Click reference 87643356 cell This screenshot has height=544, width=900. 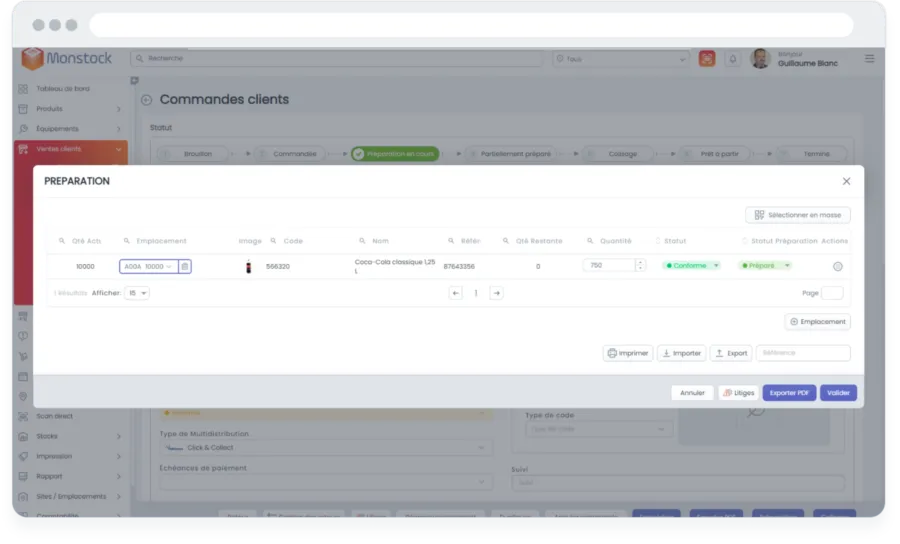tap(459, 267)
